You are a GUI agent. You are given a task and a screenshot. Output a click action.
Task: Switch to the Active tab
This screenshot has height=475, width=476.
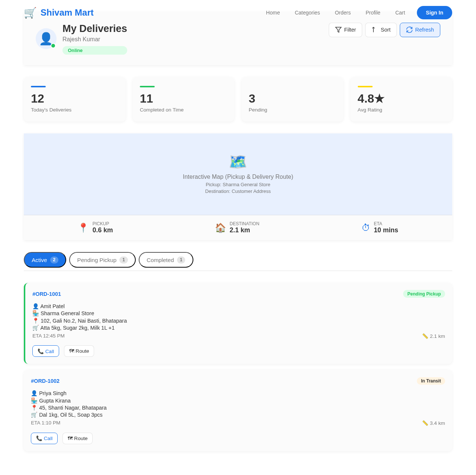(45, 260)
